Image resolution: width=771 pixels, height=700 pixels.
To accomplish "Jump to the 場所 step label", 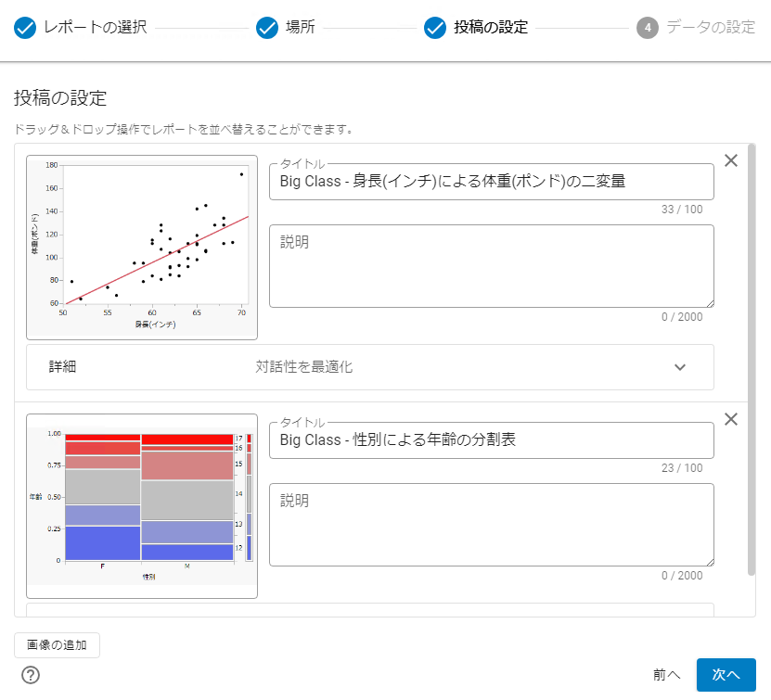I will 300,28.
